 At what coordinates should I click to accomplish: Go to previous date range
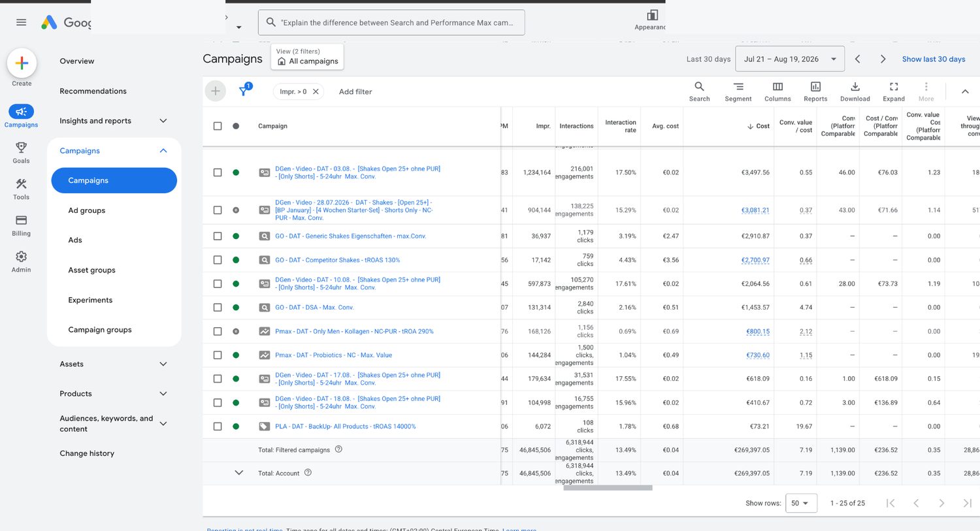[857, 59]
